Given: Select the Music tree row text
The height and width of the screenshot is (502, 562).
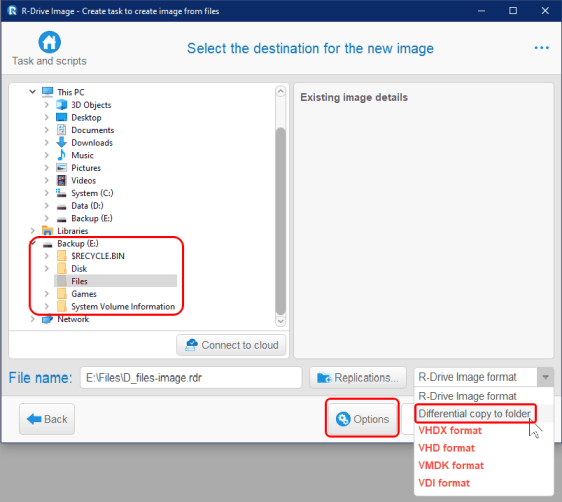Looking at the screenshot, I should click(82, 155).
